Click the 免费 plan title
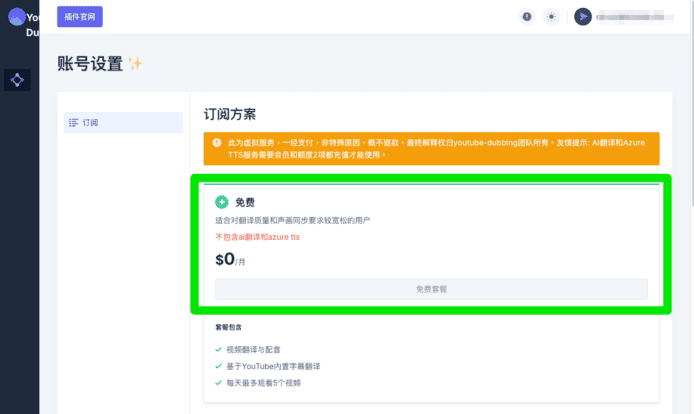The width and height of the screenshot is (694, 414). click(245, 202)
